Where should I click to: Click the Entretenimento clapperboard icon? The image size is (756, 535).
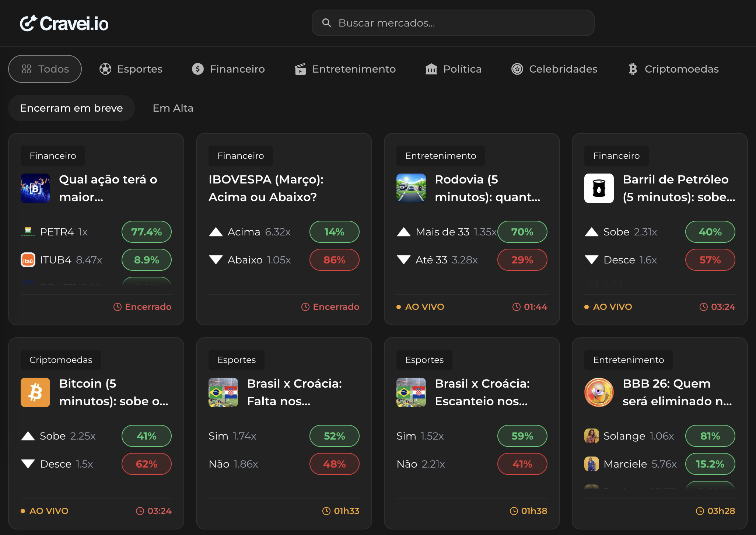(301, 69)
